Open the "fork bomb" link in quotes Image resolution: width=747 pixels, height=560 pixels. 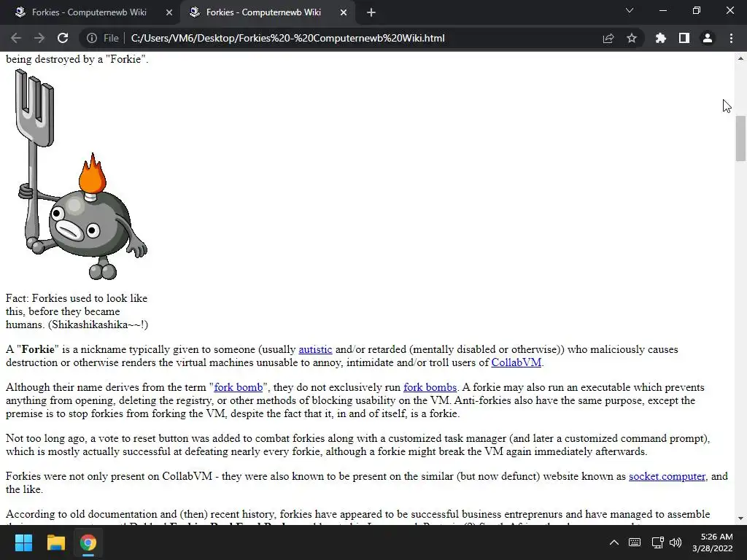click(239, 387)
